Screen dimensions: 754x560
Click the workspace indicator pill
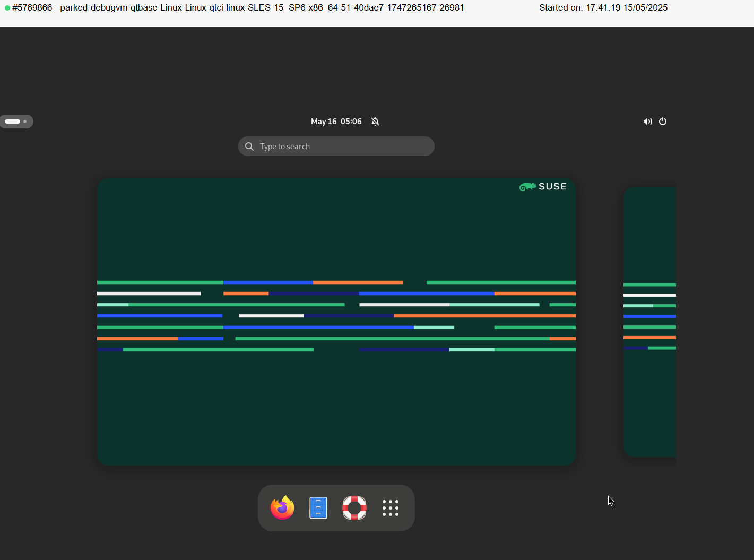tap(16, 122)
